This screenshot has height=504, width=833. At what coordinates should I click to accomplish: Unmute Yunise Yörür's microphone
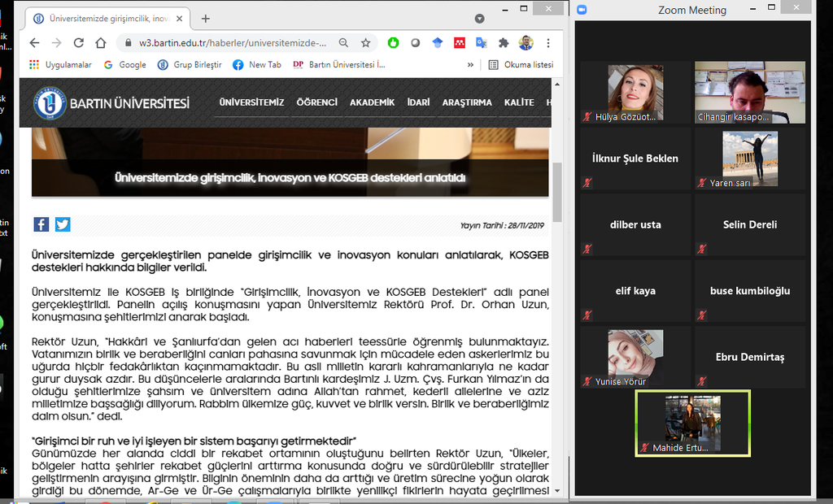tap(587, 381)
